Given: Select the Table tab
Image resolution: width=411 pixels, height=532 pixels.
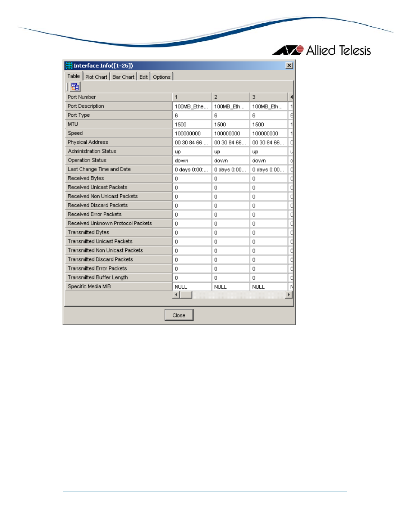Looking at the screenshot, I should (74, 76).
